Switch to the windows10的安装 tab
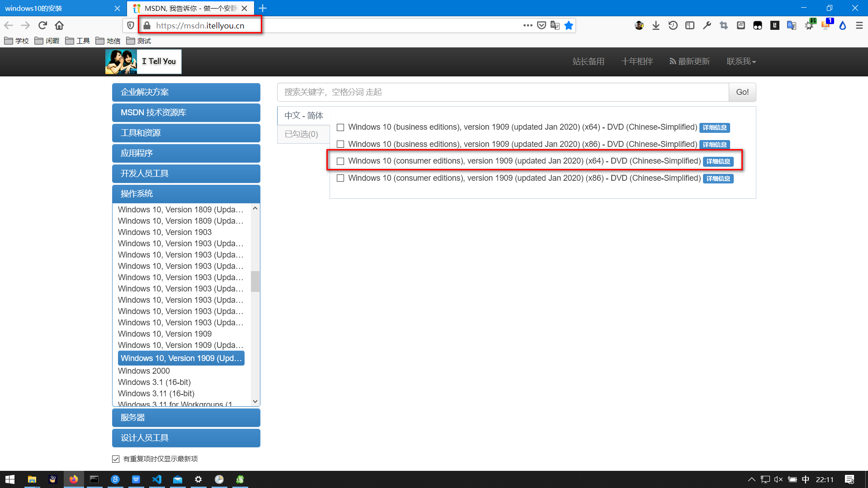This screenshot has width=868, height=488. (x=63, y=8)
